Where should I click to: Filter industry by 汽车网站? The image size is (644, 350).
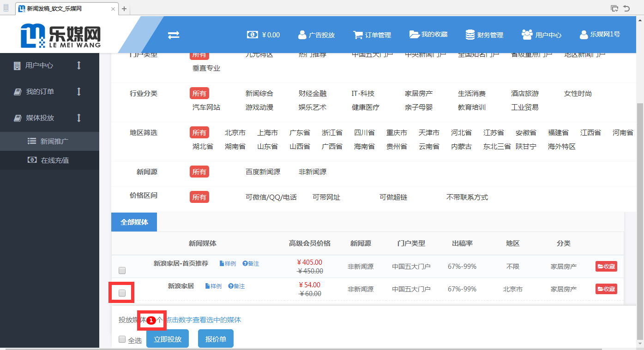click(206, 107)
